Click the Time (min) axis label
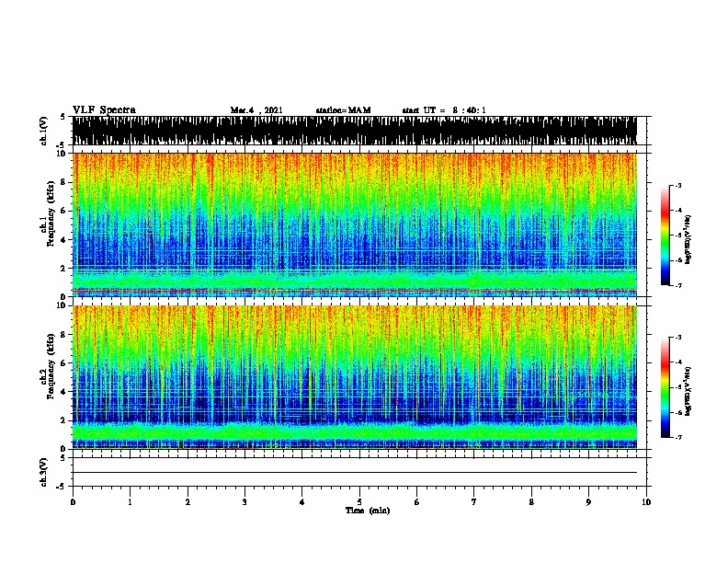The image size is (728, 563). pyautogui.click(x=368, y=511)
